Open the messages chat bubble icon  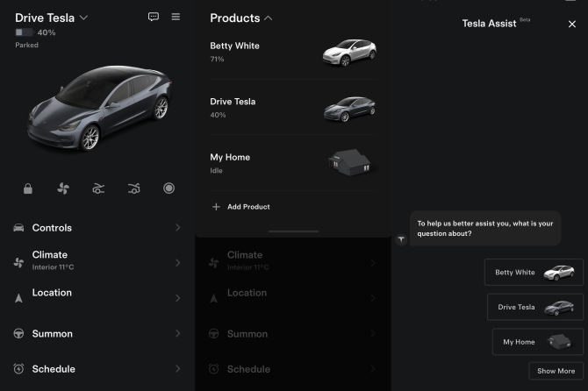pyautogui.click(x=154, y=17)
